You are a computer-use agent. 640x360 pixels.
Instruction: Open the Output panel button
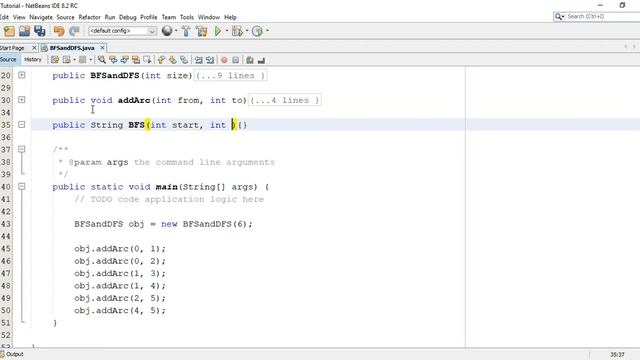tap(12, 354)
